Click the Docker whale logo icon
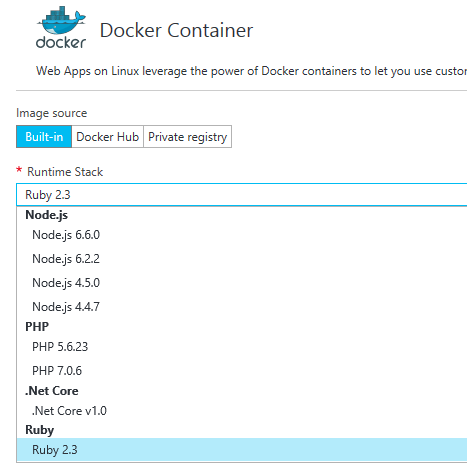 pyautogui.click(x=61, y=27)
